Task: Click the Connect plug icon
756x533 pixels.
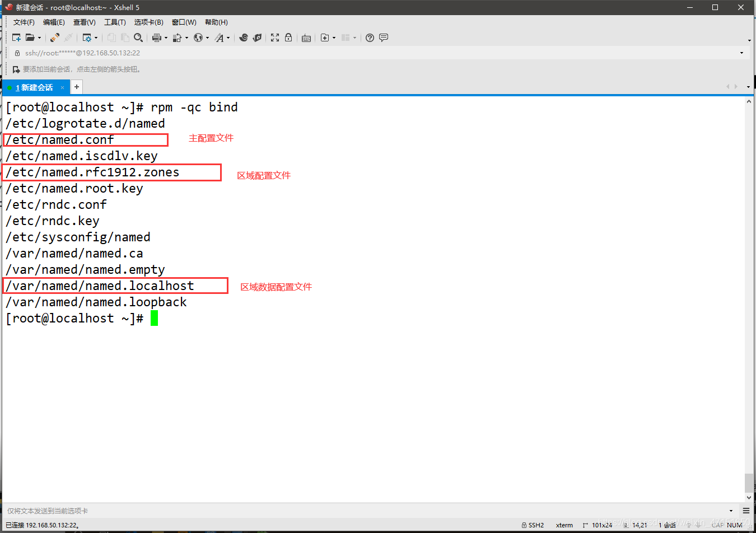Action: [54, 38]
